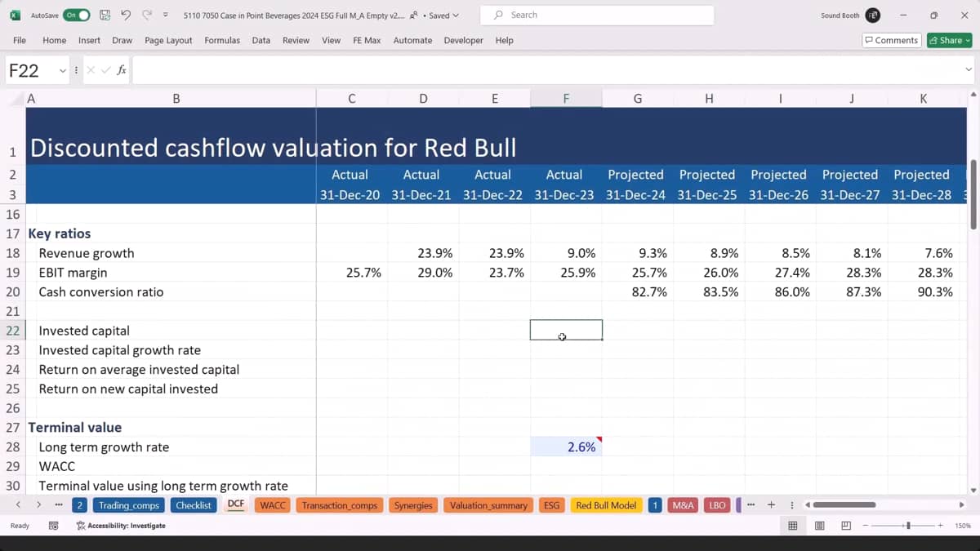The width and height of the screenshot is (980, 551).
Task: Click the Redo arrow icon
Action: [x=147, y=15]
